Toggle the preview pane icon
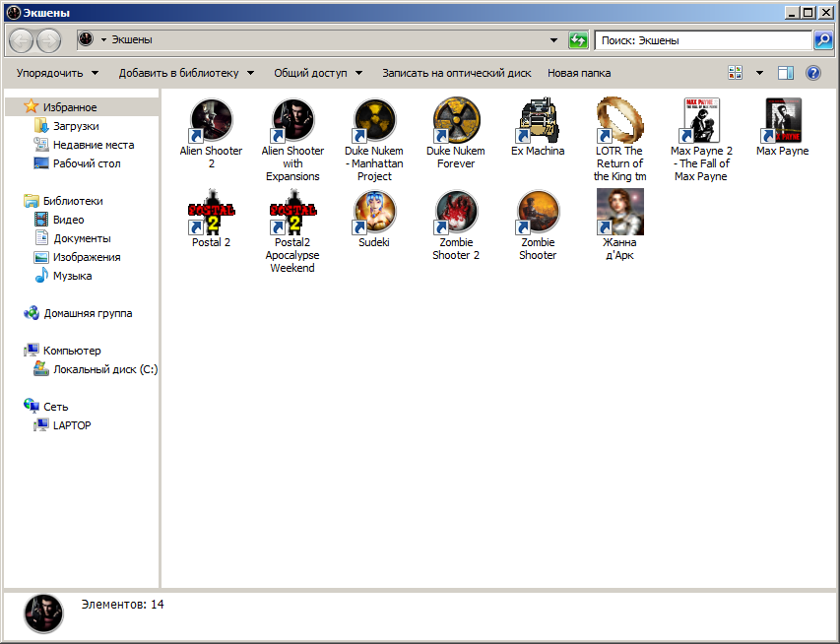 [786, 73]
